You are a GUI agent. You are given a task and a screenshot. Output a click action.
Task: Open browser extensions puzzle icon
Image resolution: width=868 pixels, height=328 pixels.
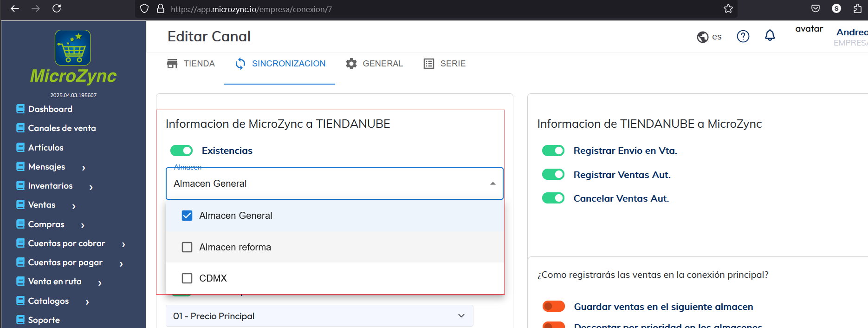click(x=857, y=9)
